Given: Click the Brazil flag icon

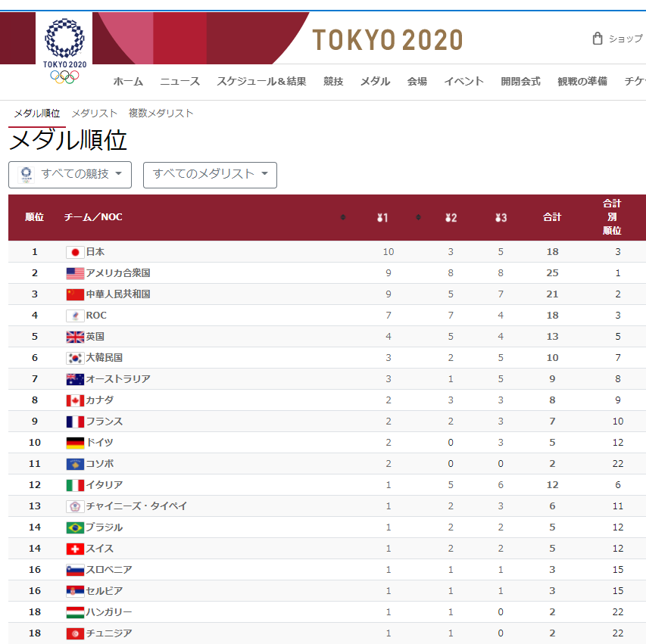Looking at the screenshot, I should 75,527.
